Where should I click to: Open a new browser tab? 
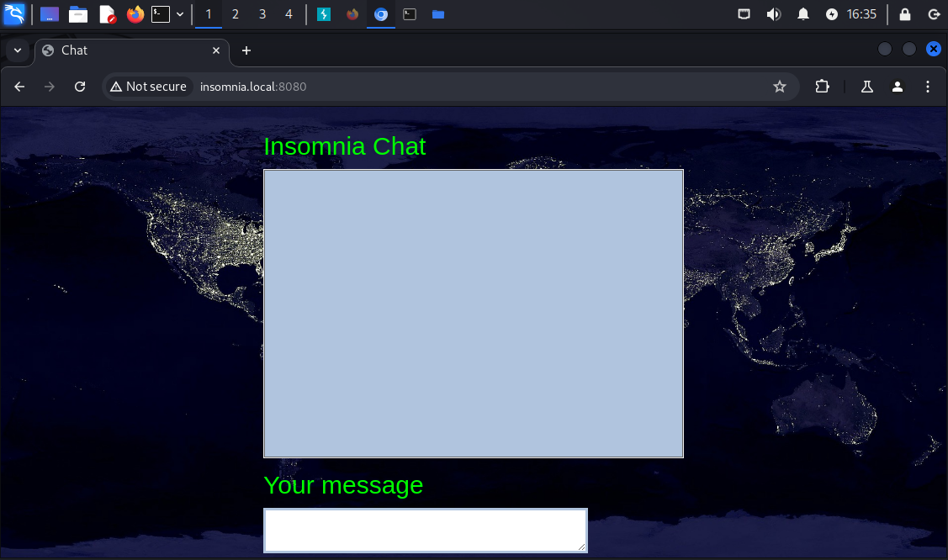(246, 50)
